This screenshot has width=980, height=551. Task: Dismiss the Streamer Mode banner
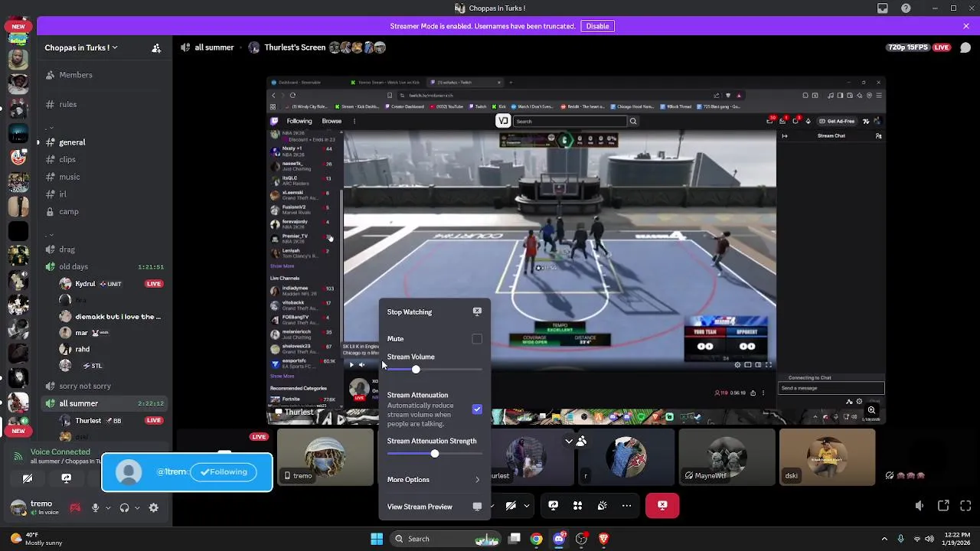(x=966, y=26)
